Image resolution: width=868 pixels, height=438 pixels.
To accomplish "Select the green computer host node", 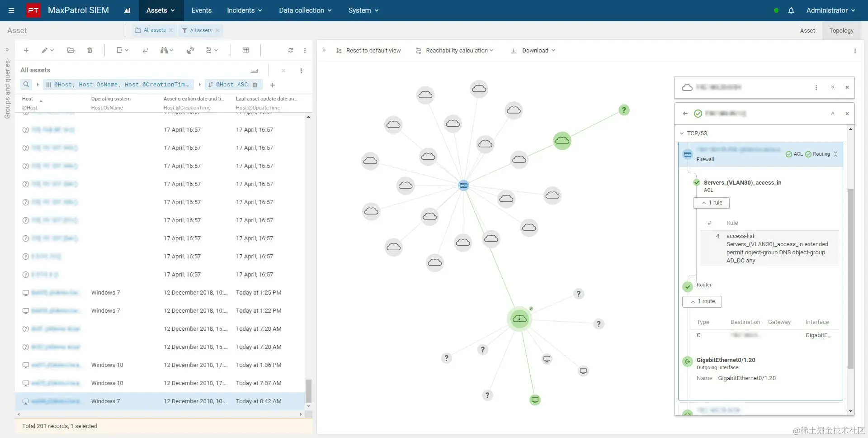I will [x=535, y=400].
